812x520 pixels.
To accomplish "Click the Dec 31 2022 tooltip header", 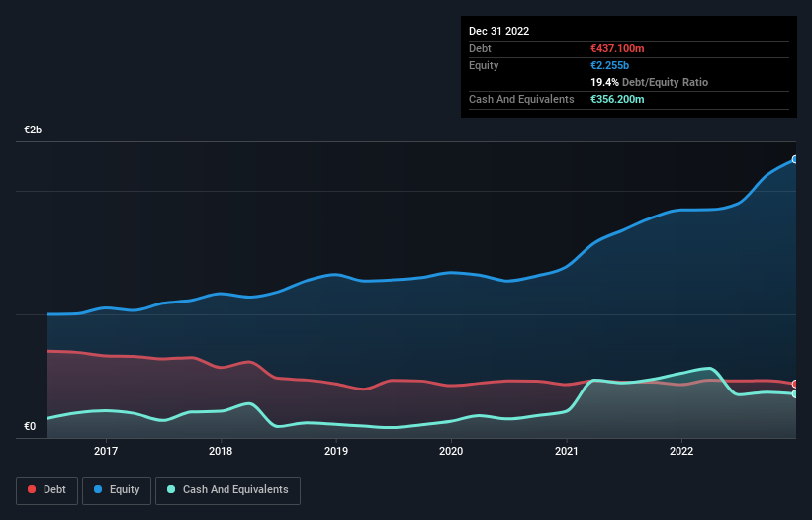I will [x=498, y=31].
